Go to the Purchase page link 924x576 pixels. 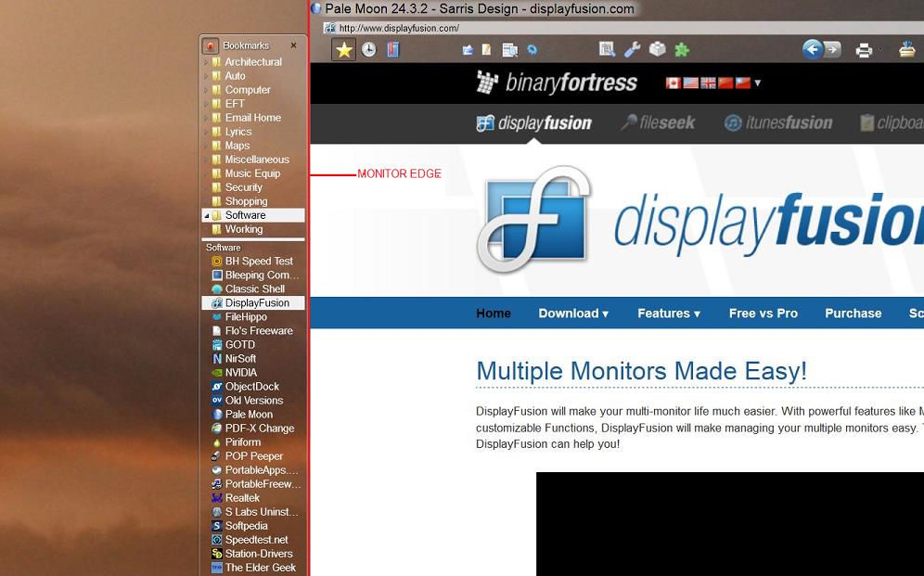click(x=853, y=314)
